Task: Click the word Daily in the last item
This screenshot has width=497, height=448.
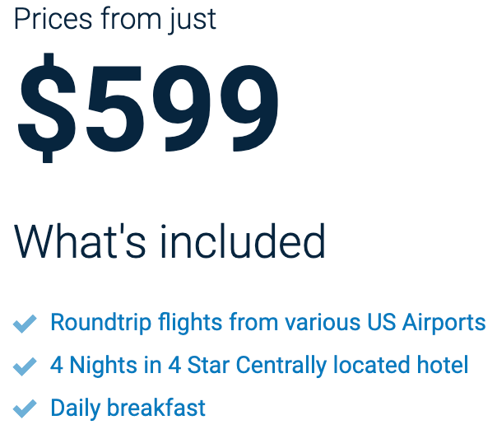Action: 76,408
